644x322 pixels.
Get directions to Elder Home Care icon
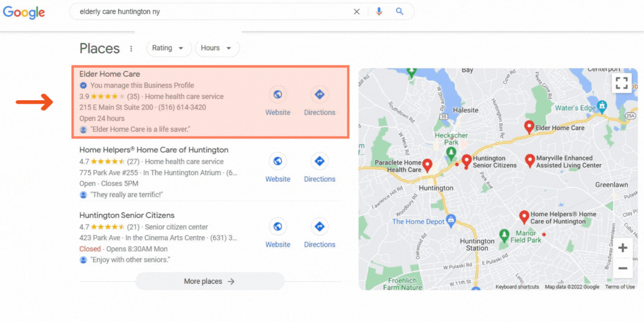pyautogui.click(x=319, y=94)
